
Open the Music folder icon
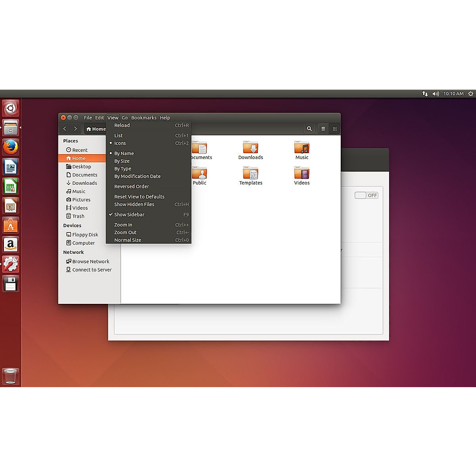coord(302,148)
